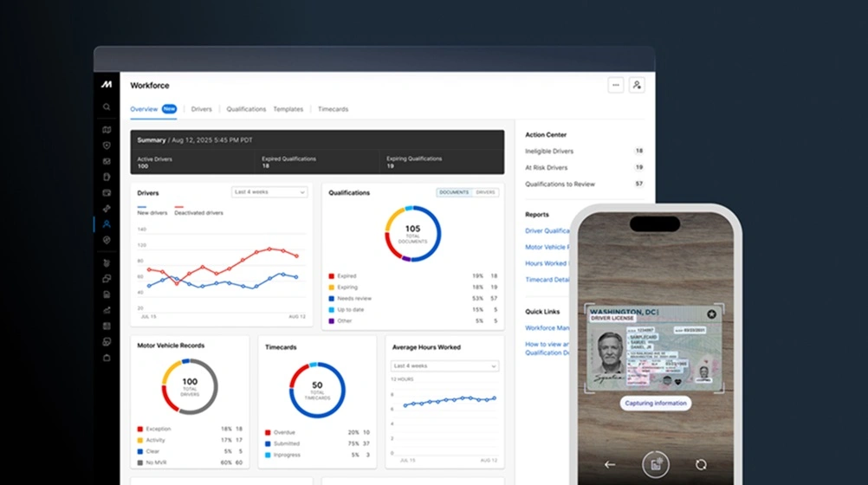The height and width of the screenshot is (485, 868).
Task: Open the Driver Qualification report link
Action: point(547,231)
